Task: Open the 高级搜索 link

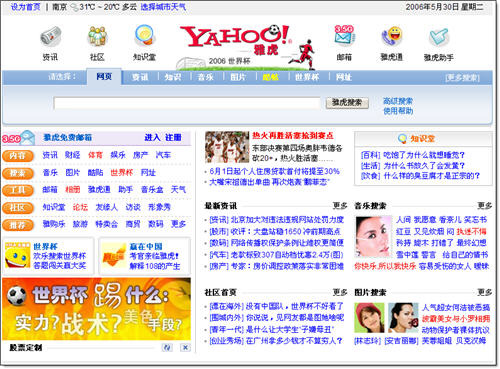Action: tap(398, 101)
